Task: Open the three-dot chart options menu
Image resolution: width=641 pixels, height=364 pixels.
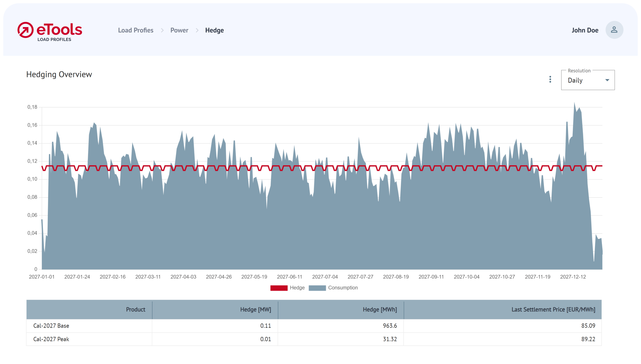Action: 550,79
